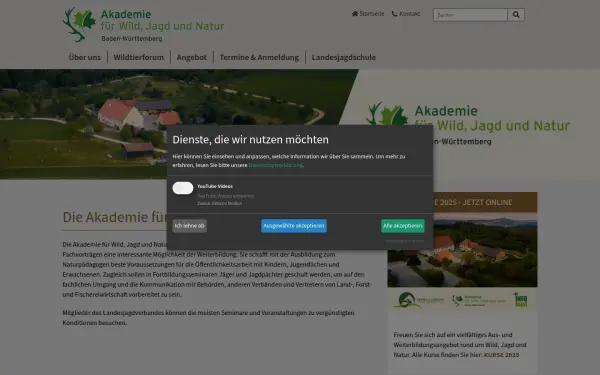The height and width of the screenshot is (375, 600).
Task: Click the 'Powered by Klaro' footer link
Action: click(404, 241)
